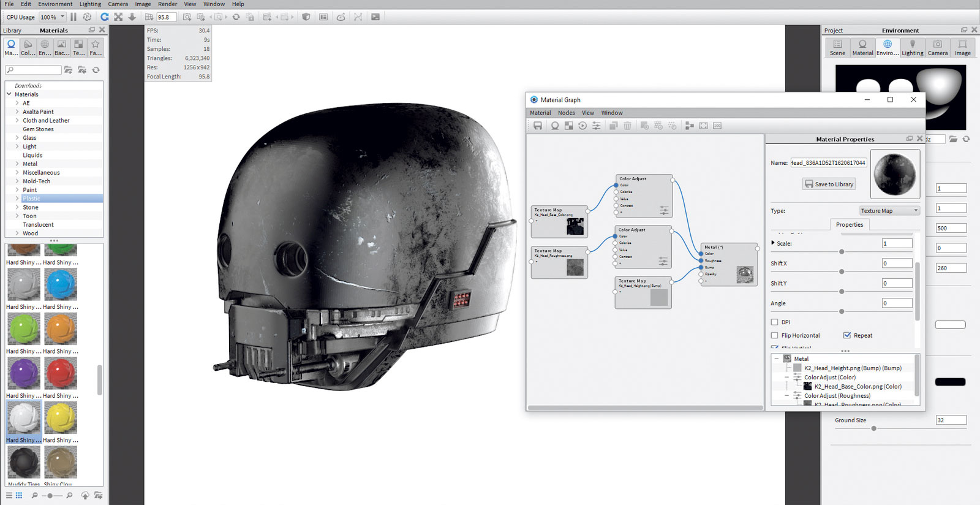Collapse the Materials folder in library tree
The height and width of the screenshot is (505, 980).
[x=9, y=94]
